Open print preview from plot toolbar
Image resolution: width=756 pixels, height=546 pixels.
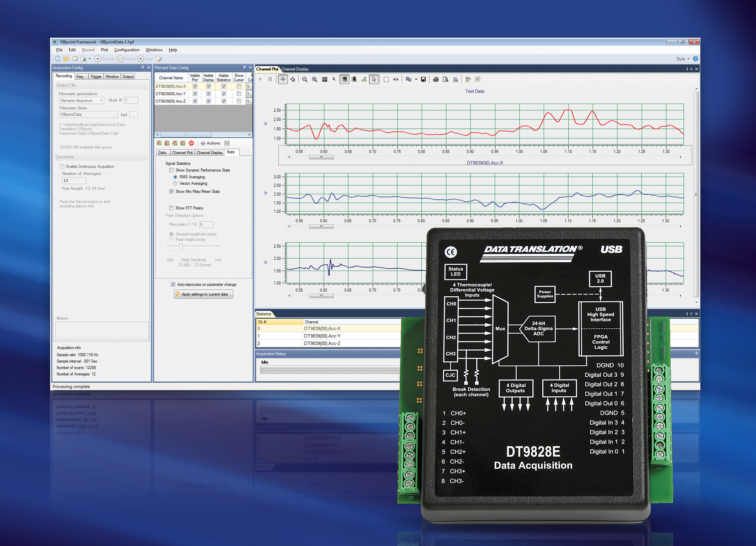click(x=446, y=79)
